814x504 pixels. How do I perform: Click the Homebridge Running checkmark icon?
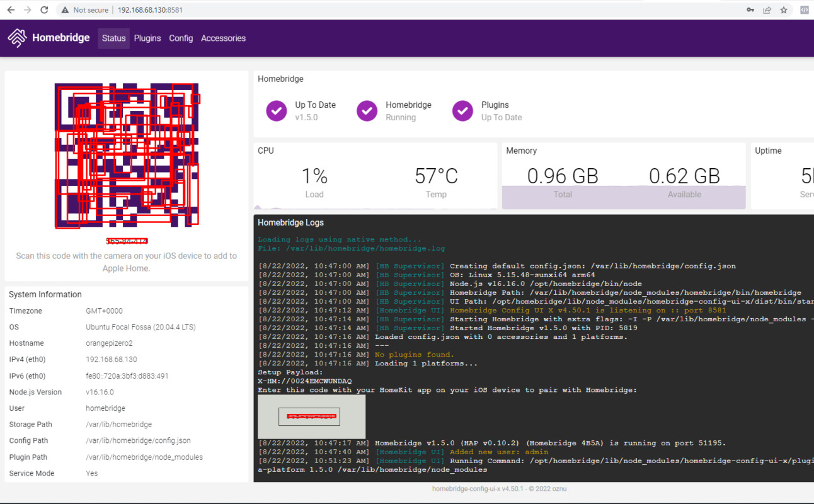(x=367, y=111)
